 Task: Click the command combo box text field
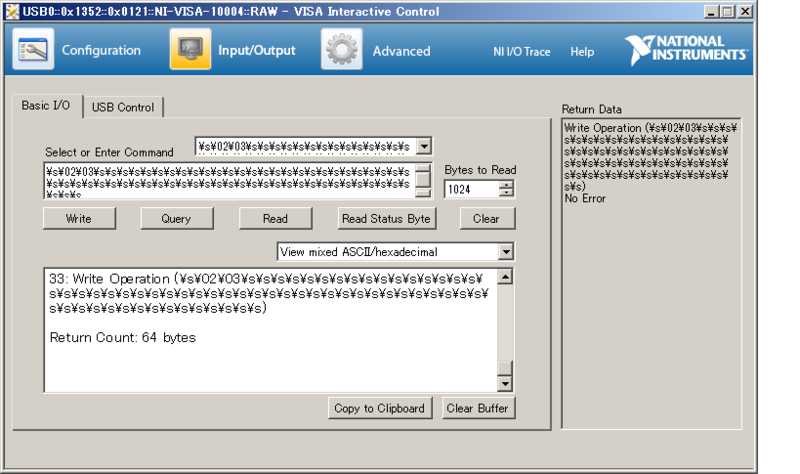point(306,146)
